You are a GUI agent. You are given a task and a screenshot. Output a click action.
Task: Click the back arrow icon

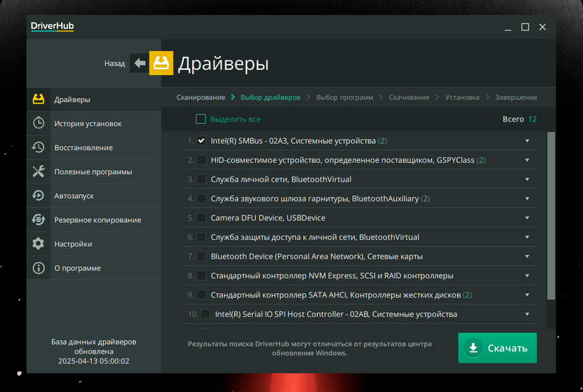click(x=140, y=63)
